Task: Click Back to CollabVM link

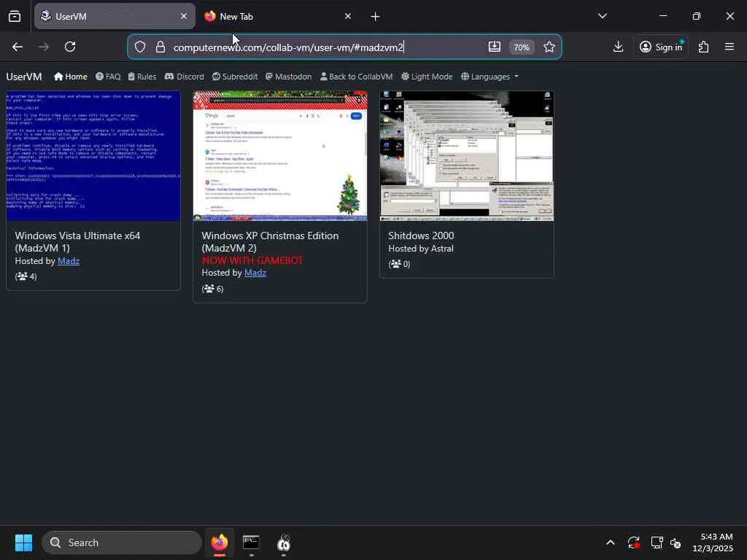Action: click(x=356, y=77)
